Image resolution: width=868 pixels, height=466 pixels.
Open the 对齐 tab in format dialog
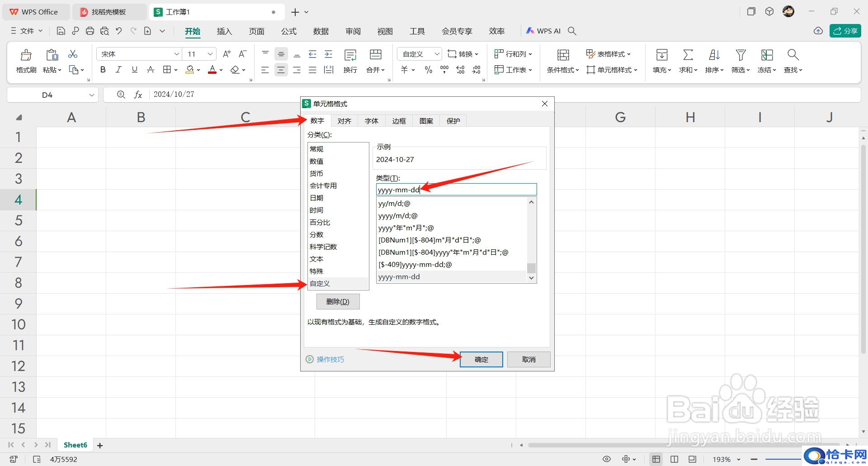344,121
